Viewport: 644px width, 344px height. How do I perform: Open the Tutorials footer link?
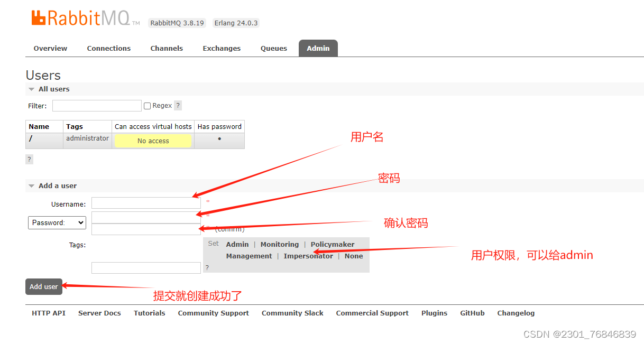[149, 313]
